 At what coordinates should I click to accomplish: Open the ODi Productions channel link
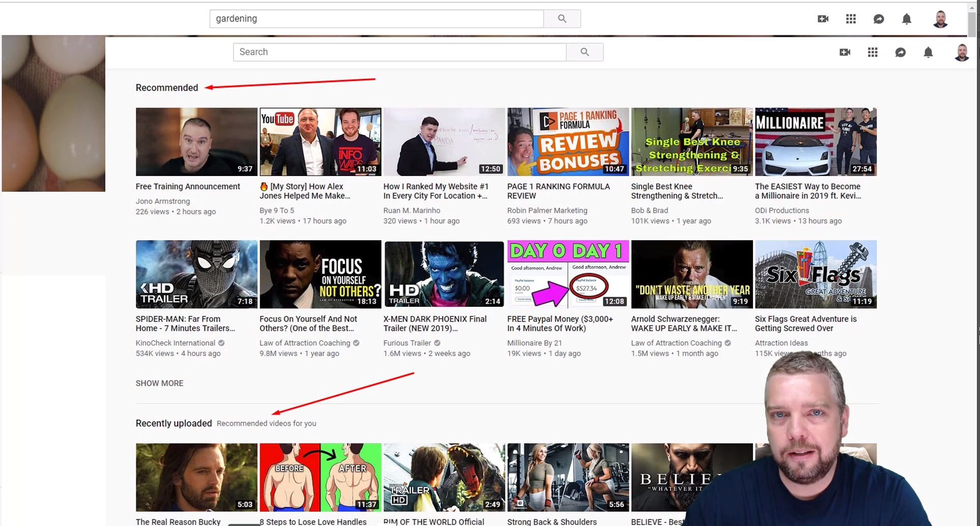(782, 211)
